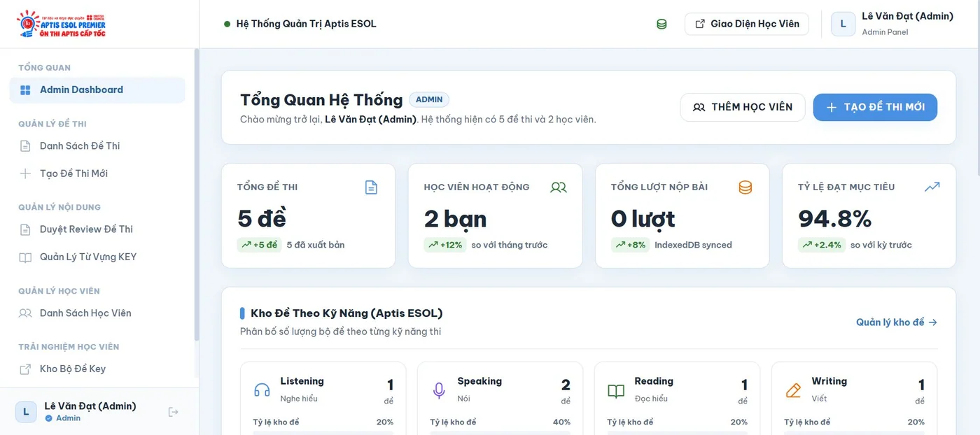Click the ADMIN badge next to title
This screenshot has width=980, height=435.
point(429,99)
